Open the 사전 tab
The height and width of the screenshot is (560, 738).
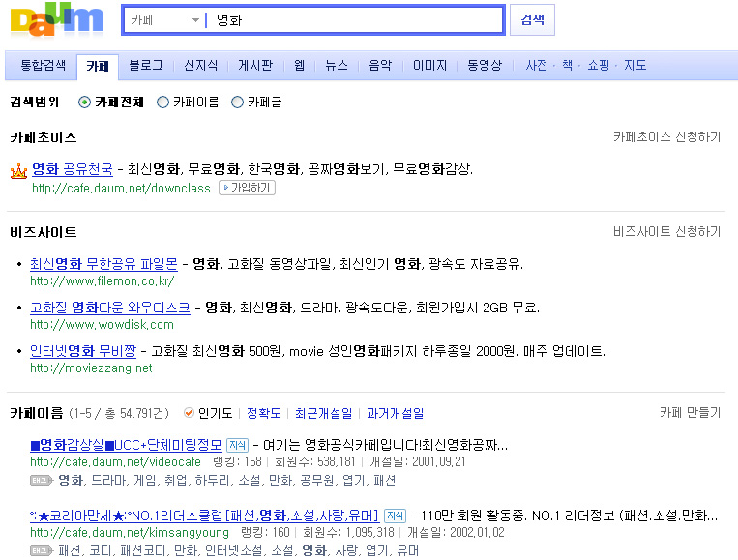537,65
